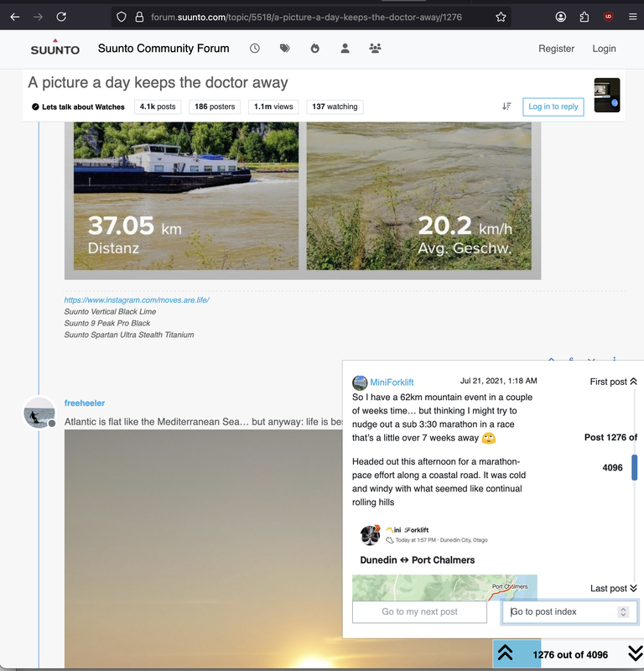Open the Register page
Viewport: 644px width, 671px height.
tap(556, 49)
